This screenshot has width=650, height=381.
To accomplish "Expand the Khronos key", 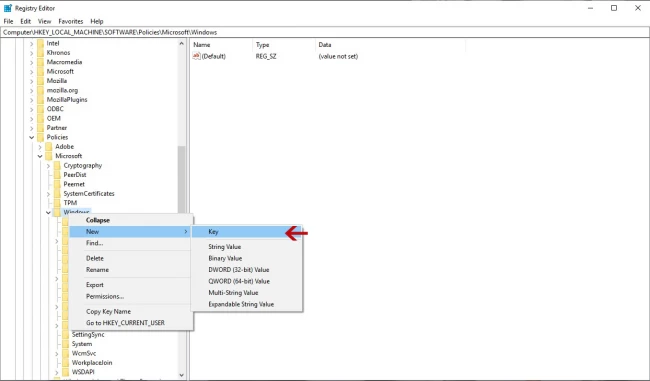I will [x=32, y=53].
